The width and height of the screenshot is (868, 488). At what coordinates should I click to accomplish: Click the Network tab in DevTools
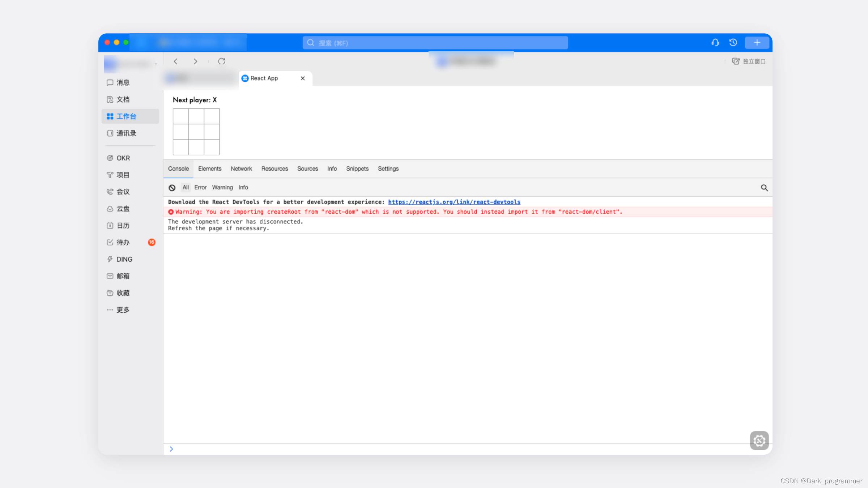coord(241,168)
